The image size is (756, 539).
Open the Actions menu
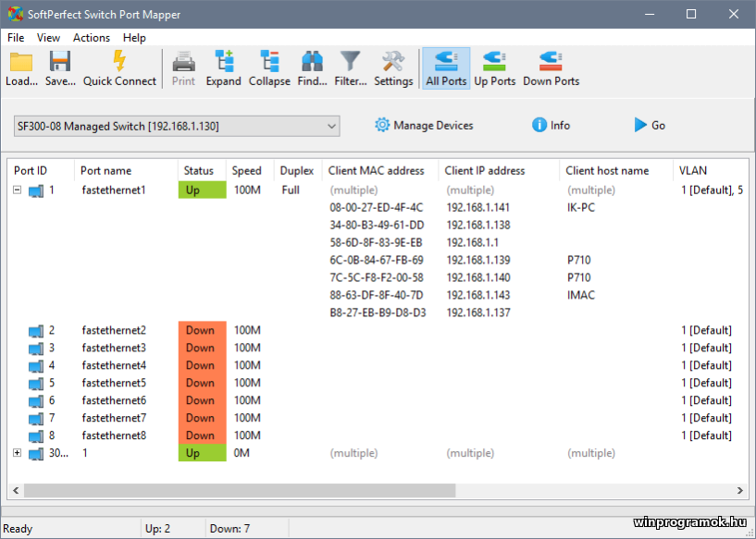91,38
